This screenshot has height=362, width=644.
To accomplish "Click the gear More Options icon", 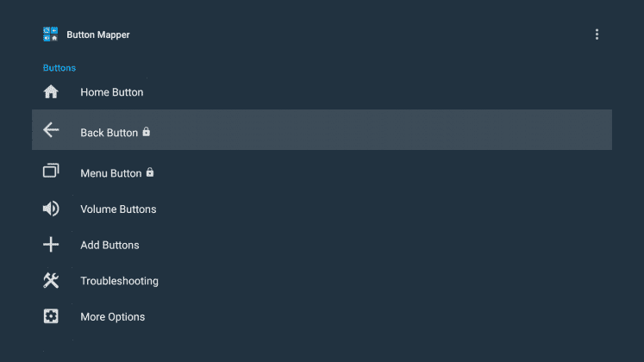I will [51, 316].
